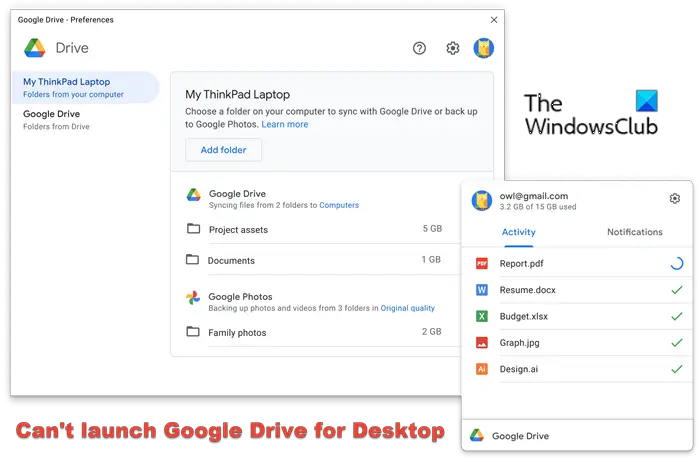This screenshot has width=698, height=459.
Task: Click the Word icon beside Resume.docx
Action: (482, 290)
